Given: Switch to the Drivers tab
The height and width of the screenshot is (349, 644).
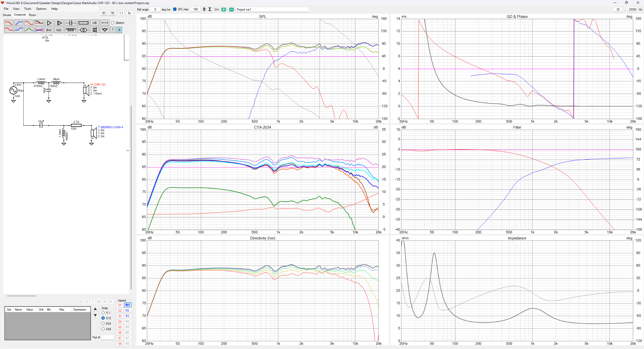Looking at the screenshot, I should coord(7,15).
